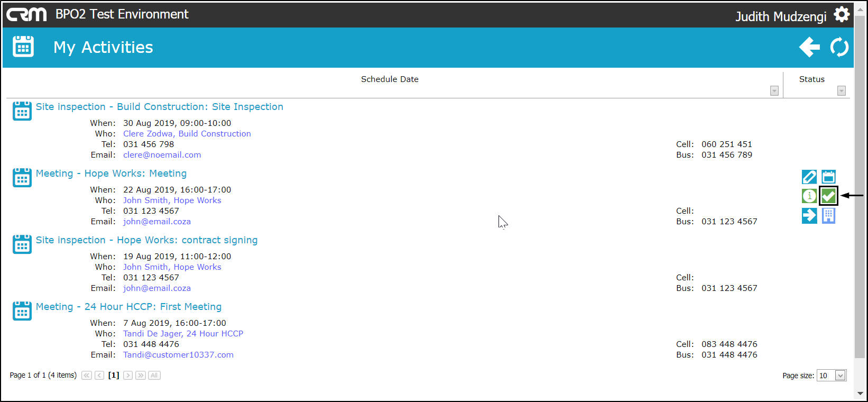Viewport: 868px width, 402px height.
Task: Click scrollbar down arrow
Action: click(x=860, y=394)
